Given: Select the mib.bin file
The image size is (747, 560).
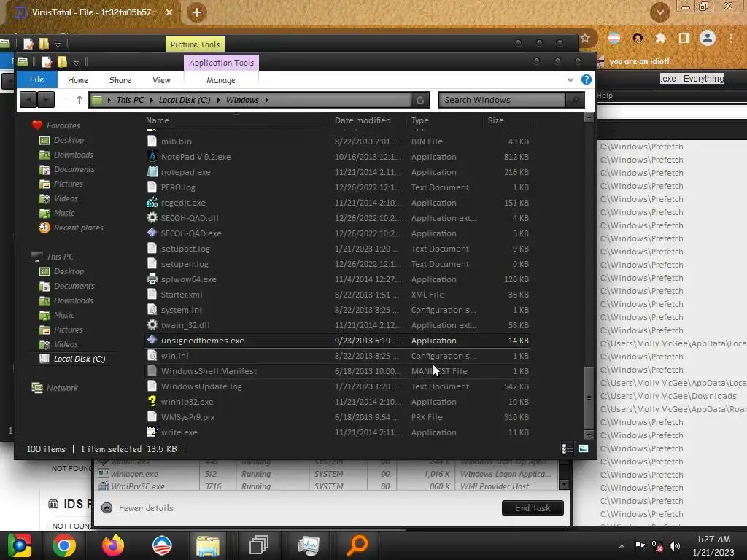Looking at the screenshot, I should (338, 141).
